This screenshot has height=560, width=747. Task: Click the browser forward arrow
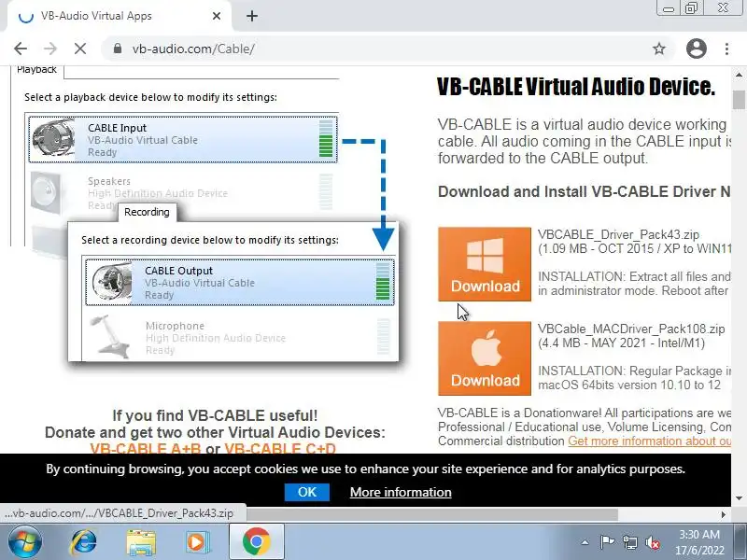pyautogui.click(x=50, y=49)
